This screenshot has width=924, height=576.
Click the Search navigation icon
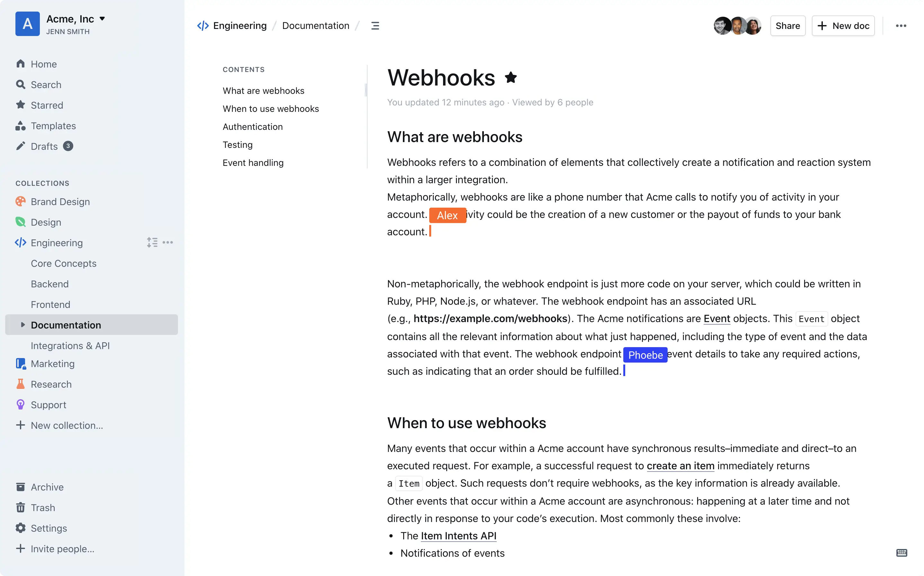pos(20,84)
